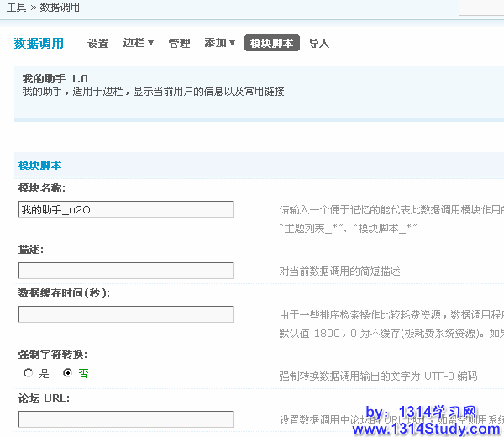Viewport: 504px width, 437px height.
Task: Open the 设置 tab
Action: tap(98, 44)
